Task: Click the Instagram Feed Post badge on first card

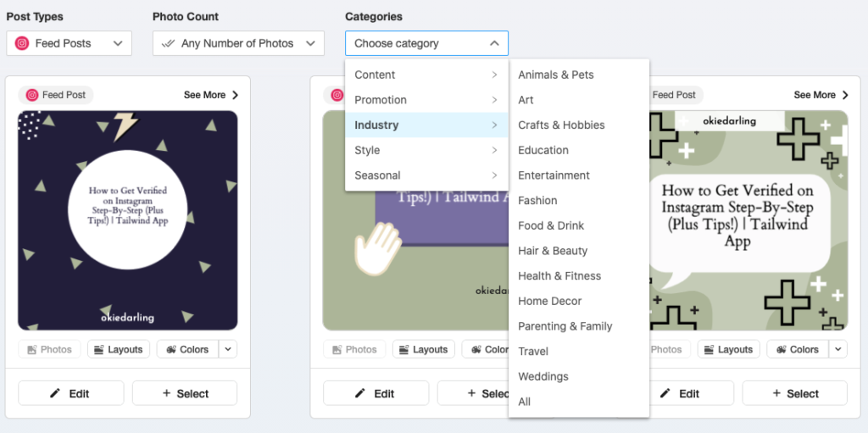Action: coord(56,95)
